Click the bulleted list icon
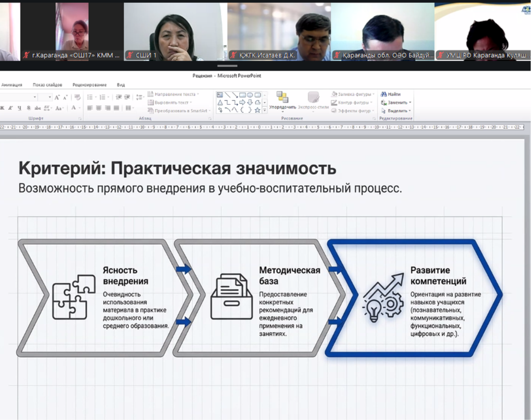The image size is (531, 420). pyautogui.click(x=90, y=98)
